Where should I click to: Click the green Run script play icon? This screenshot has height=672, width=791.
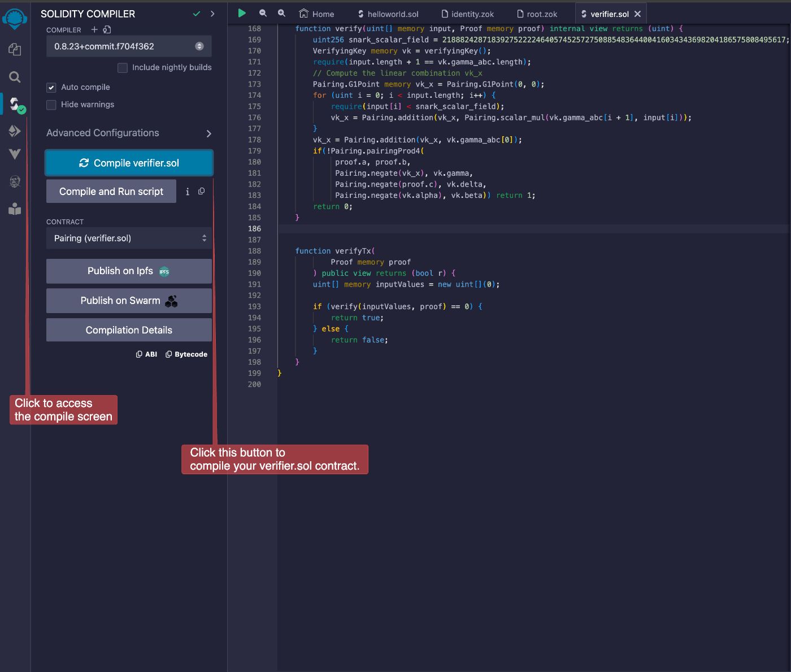pos(242,13)
